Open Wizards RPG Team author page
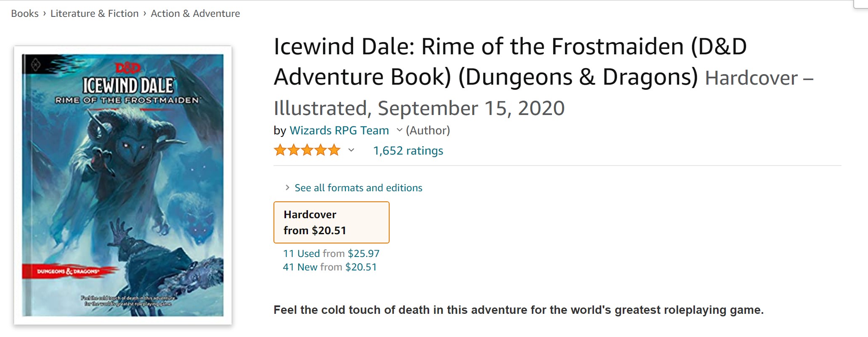This screenshot has height=337, width=868. (339, 131)
